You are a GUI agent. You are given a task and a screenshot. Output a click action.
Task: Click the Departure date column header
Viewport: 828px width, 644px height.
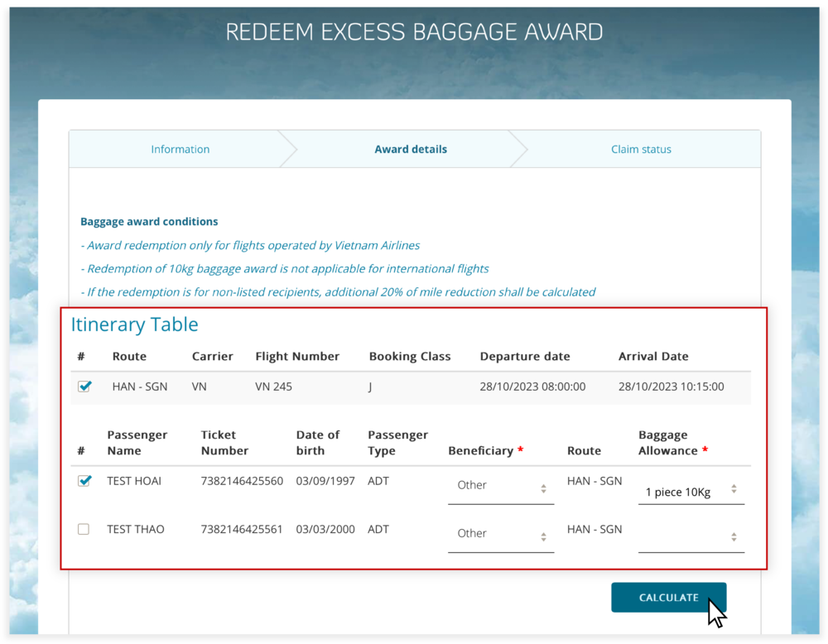pyautogui.click(x=525, y=357)
